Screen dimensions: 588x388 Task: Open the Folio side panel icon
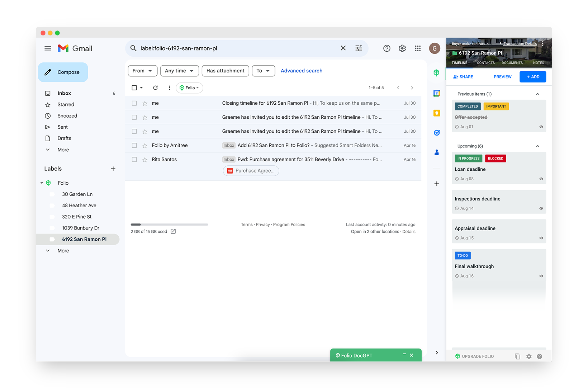point(436,73)
